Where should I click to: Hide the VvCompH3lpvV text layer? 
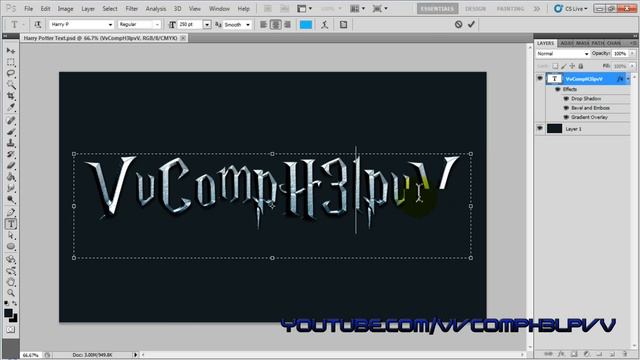[x=540, y=78]
